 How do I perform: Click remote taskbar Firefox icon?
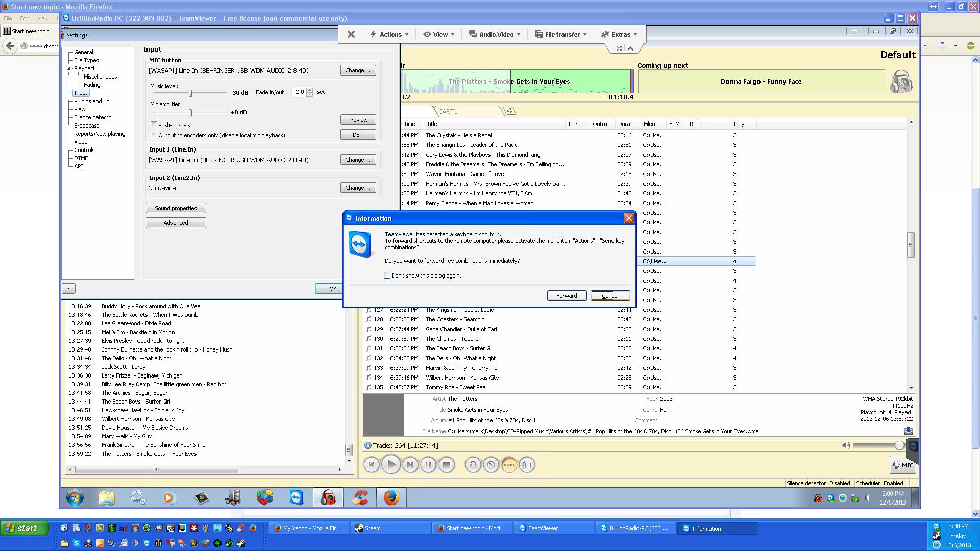coord(391,497)
